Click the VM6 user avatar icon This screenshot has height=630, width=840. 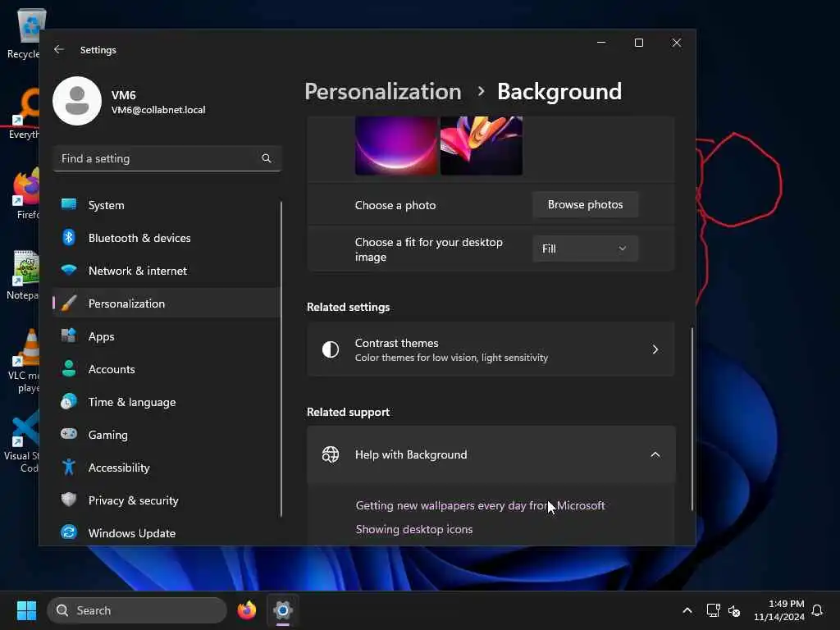click(x=77, y=101)
